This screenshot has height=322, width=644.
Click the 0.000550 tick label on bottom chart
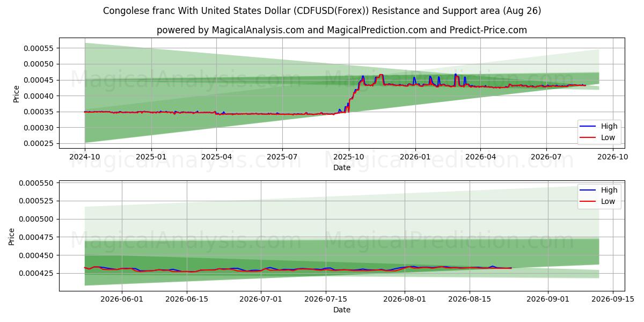click(x=36, y=184)
